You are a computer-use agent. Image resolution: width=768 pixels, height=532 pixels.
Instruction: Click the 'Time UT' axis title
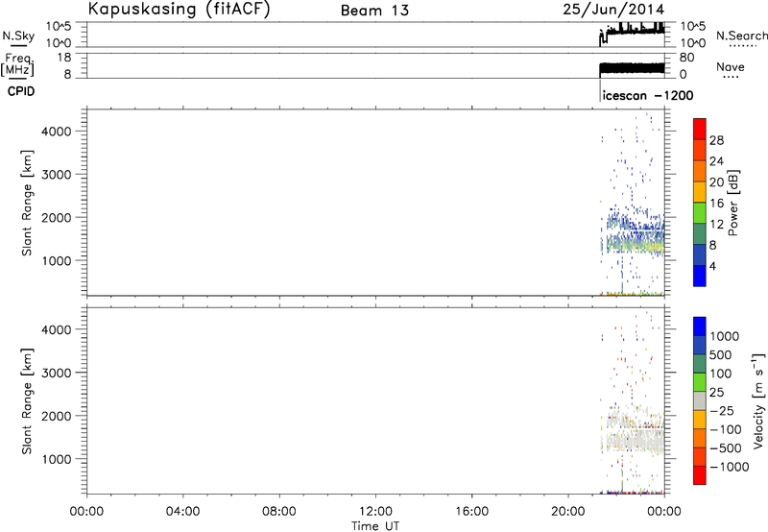point(375,526)
